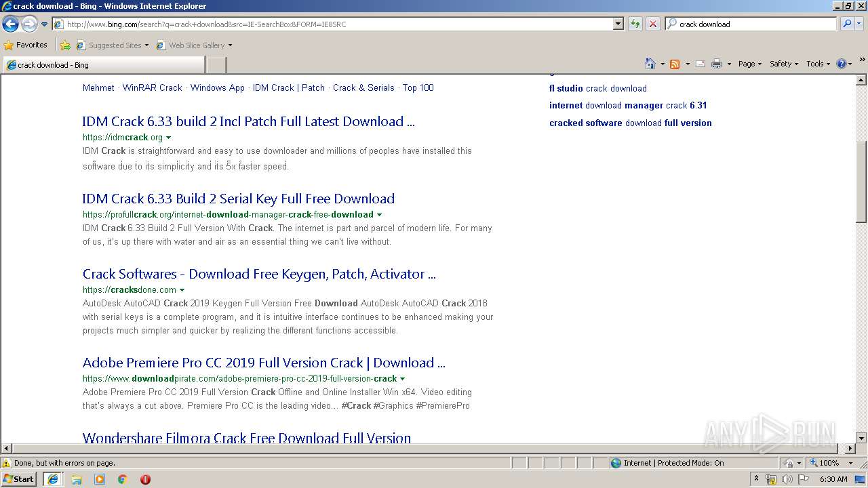The image size is (868, 488).
Task: Open the Page menu
Action: click(x=749, y=64)
